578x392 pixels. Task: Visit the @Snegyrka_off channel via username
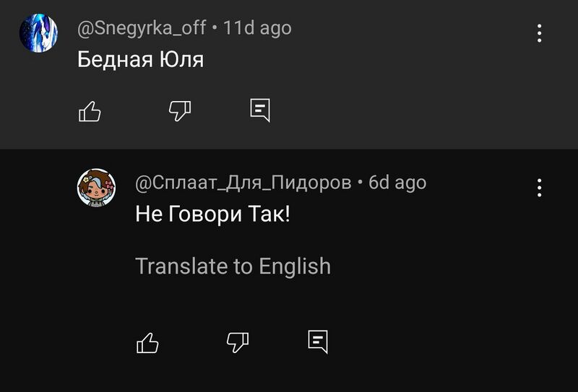tap(142, 28)
